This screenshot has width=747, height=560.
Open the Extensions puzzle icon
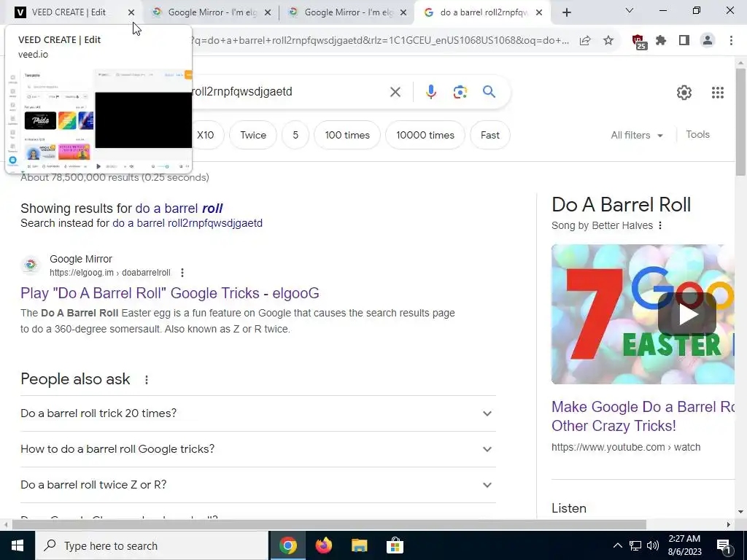661,41
